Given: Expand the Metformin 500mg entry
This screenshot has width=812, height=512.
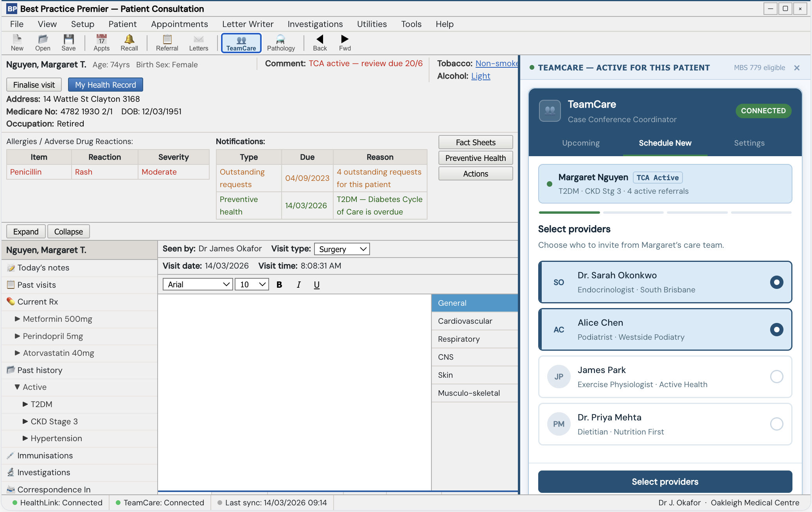Looking at the screenshot, I should click(x=17, y=319).
